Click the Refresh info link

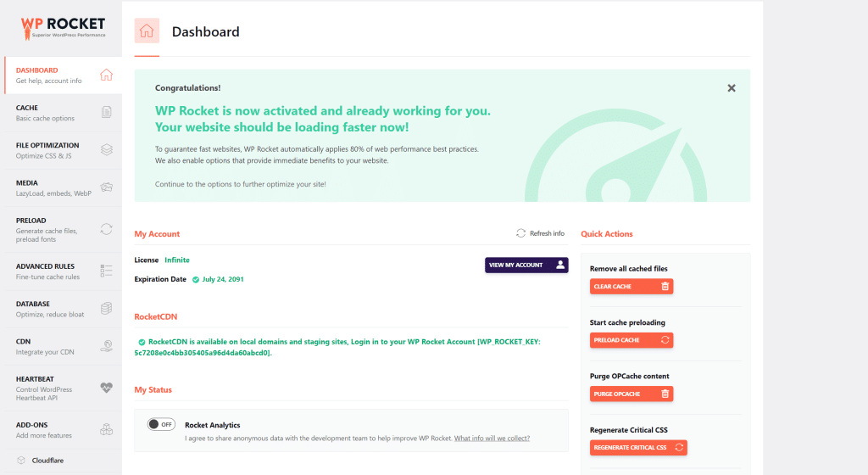[541, 233]
